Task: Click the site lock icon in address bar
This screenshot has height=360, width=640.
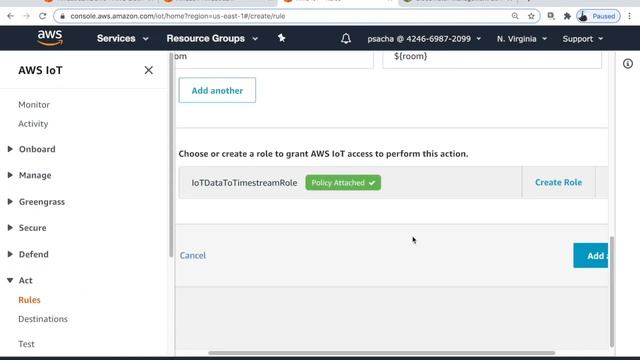Action: (62, 16)
